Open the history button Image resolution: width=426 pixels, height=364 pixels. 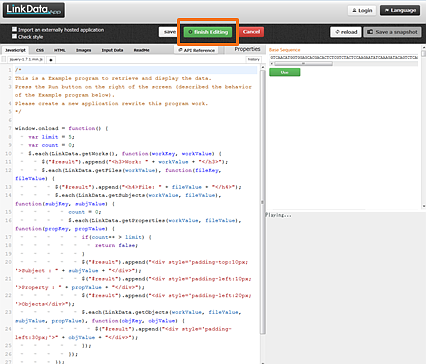tap(253, 59)
